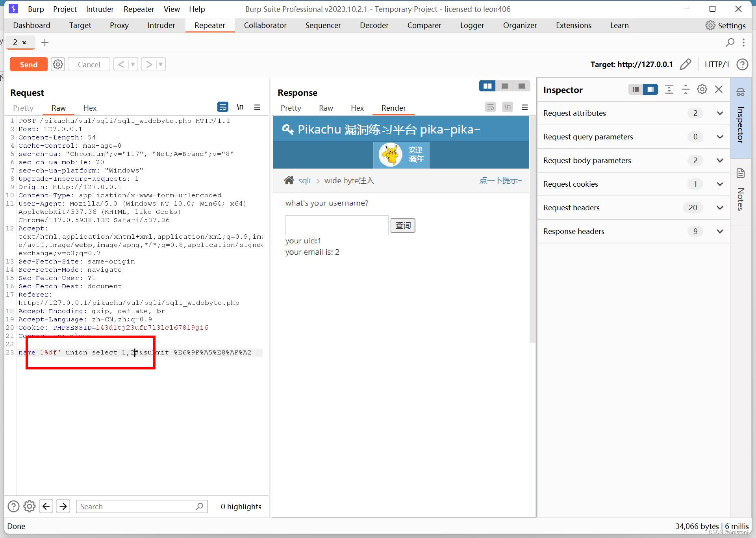The width and height of the screenshot is (756, 538).
Task: Search Repeater tabs with magnifier icon
Action: (730, 42)
